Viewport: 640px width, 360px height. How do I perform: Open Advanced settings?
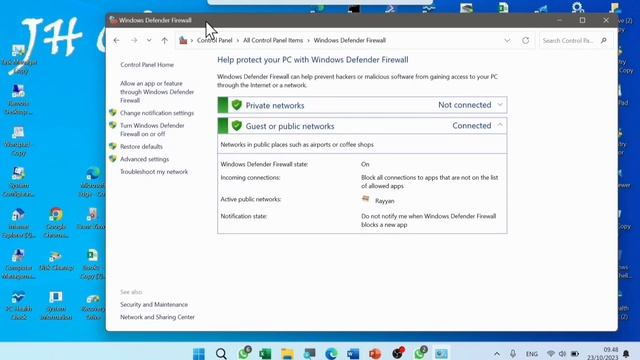144,159
